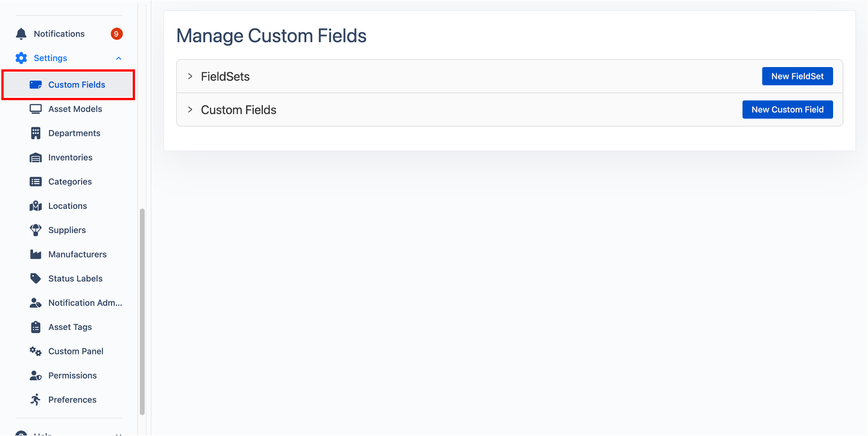Click the New FieldSet button
868x436 pixels.
tap(797, 76)
